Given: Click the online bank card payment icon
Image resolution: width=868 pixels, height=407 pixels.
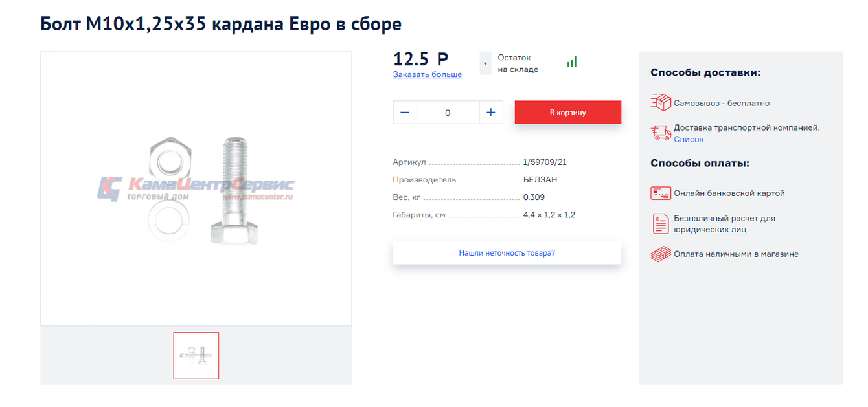Looking at the screenshot, I should [x=661, y=193].
